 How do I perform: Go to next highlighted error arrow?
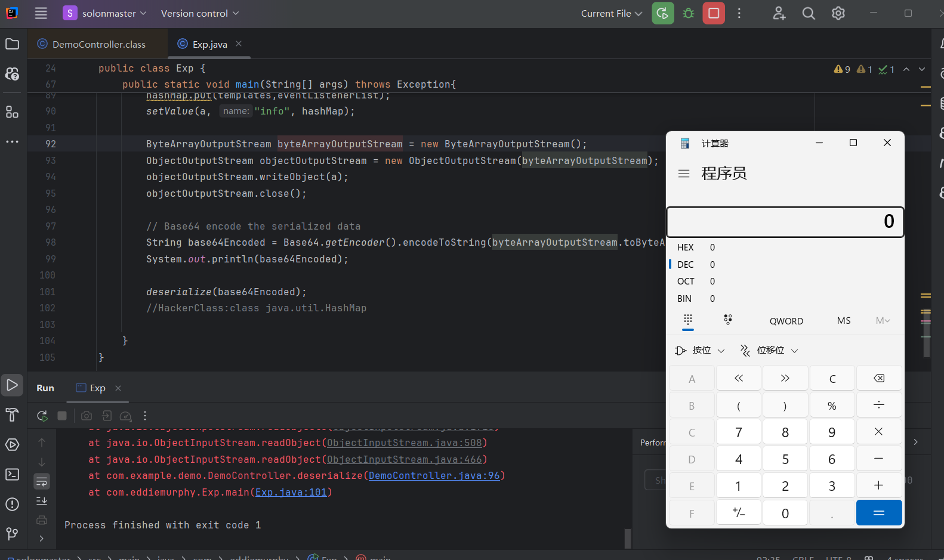point(922,69)
